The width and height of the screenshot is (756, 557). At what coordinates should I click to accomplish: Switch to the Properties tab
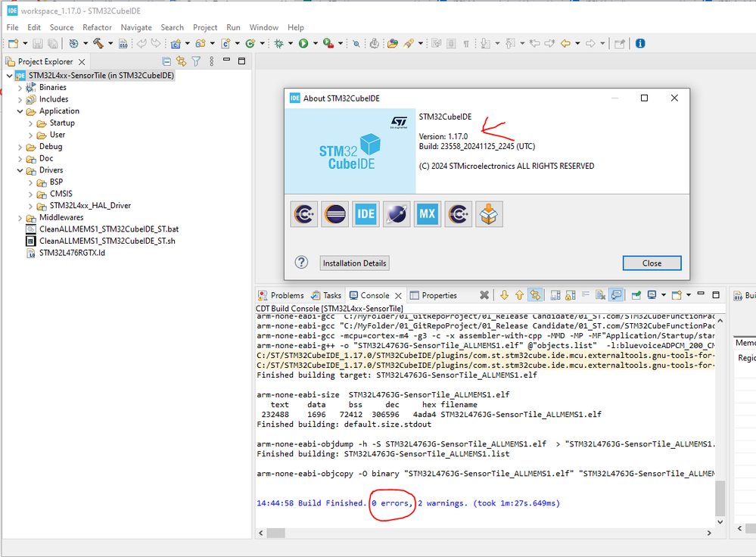[x=434, y=295]
